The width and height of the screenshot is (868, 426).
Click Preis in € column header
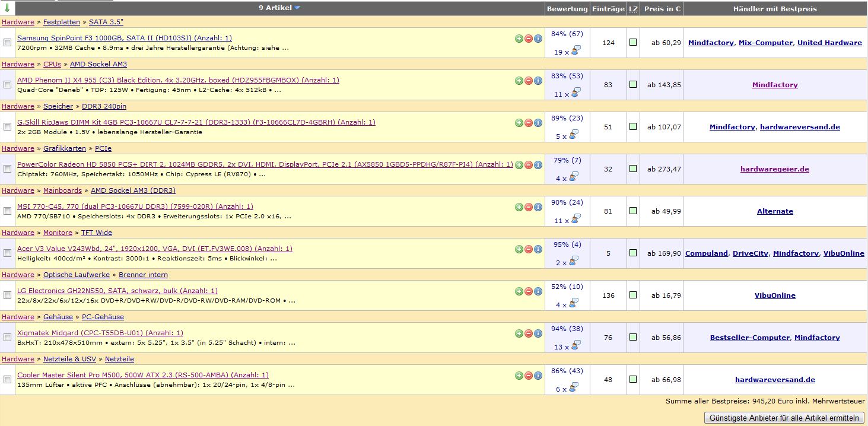coord(662,9)
